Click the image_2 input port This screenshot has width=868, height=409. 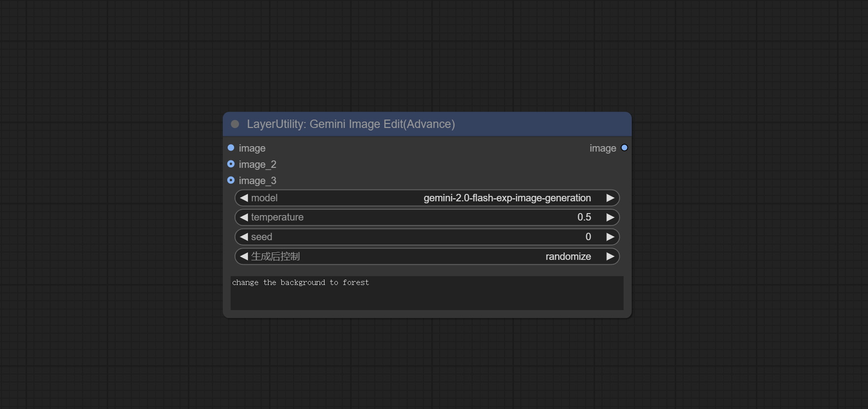click(x=231, y=164)
